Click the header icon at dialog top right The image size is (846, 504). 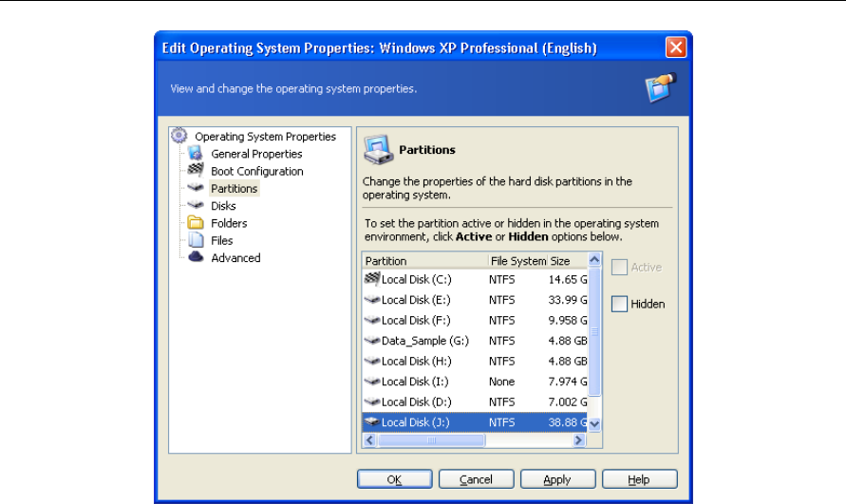tap(661, 87)
